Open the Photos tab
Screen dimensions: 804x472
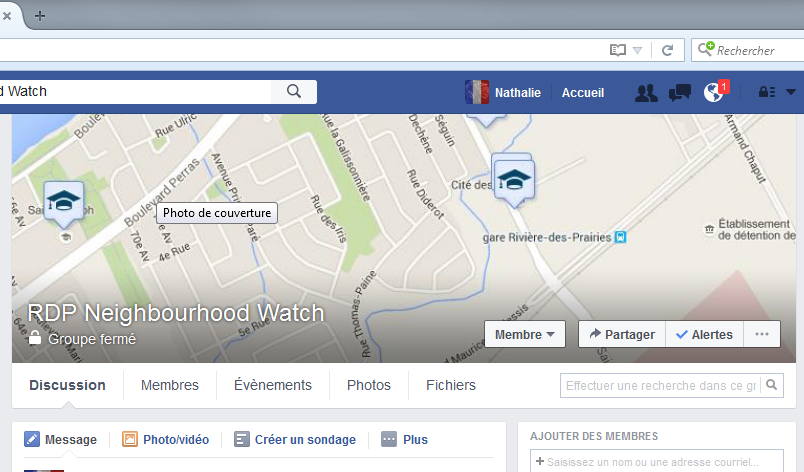point(369,385)
